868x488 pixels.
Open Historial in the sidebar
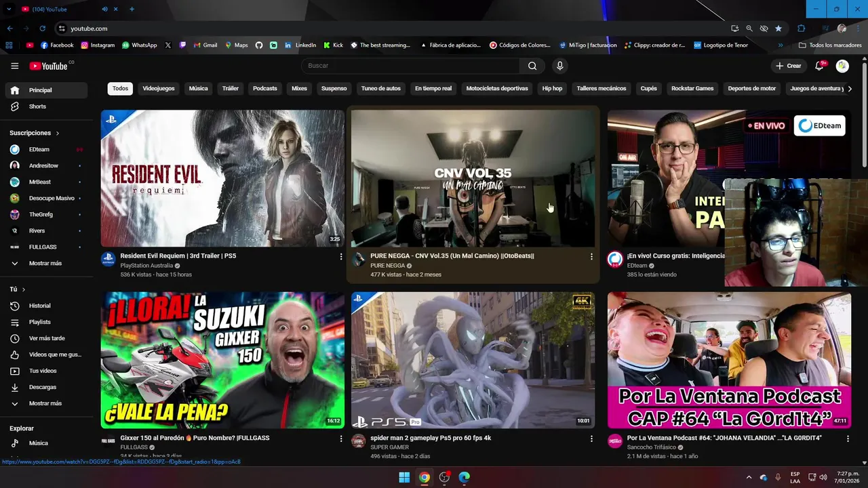coord(46,306)
